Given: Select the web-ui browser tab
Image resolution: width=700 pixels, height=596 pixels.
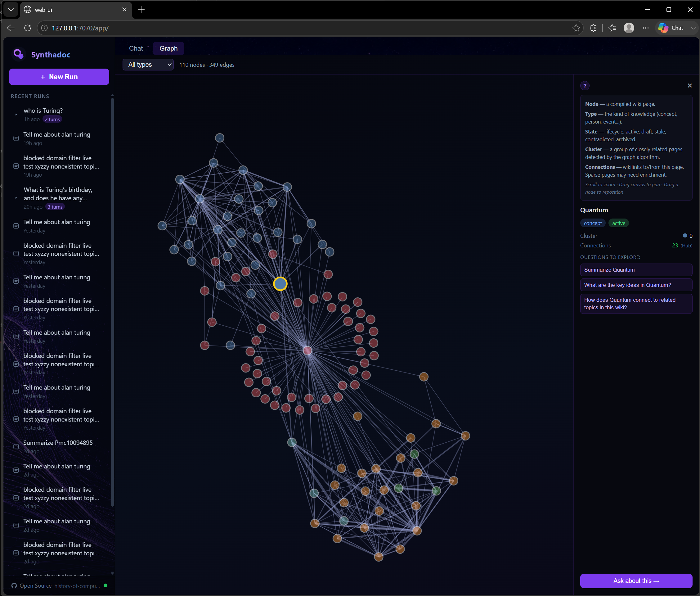Looking at the screenshot, I should click(76, 9).
